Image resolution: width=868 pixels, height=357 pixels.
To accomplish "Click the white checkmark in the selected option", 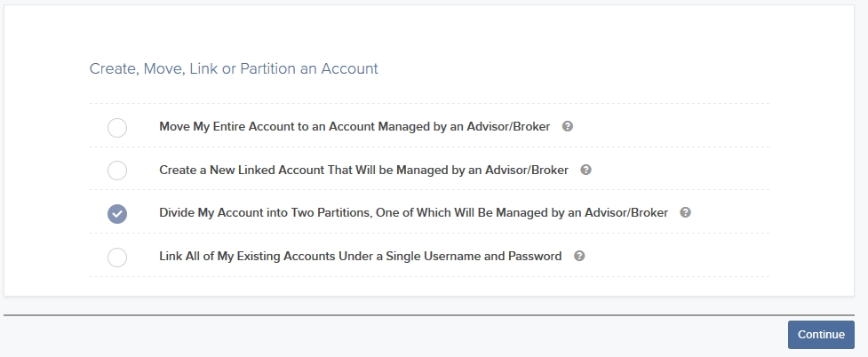I will pyautogui.click(x=116, y=214).
